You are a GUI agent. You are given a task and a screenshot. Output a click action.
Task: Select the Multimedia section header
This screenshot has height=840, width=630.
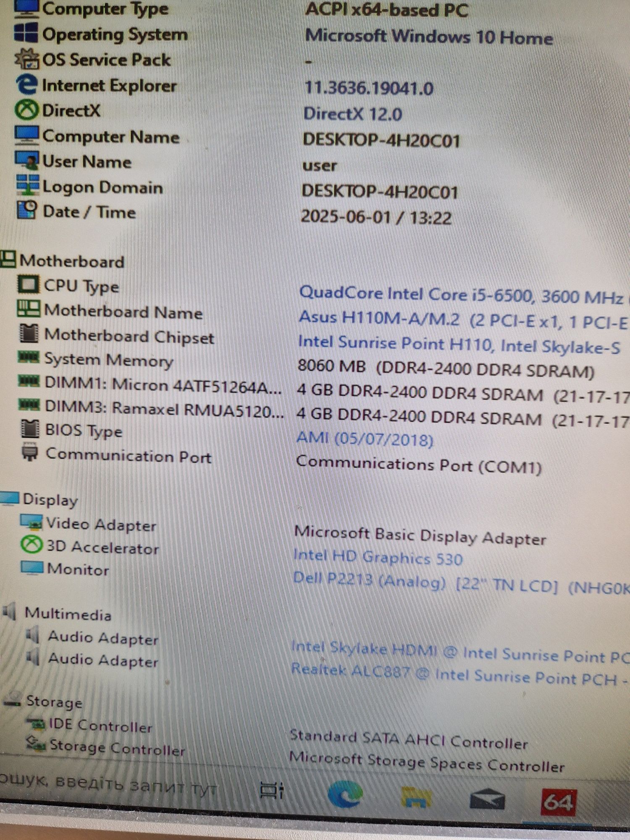(68, 614)
